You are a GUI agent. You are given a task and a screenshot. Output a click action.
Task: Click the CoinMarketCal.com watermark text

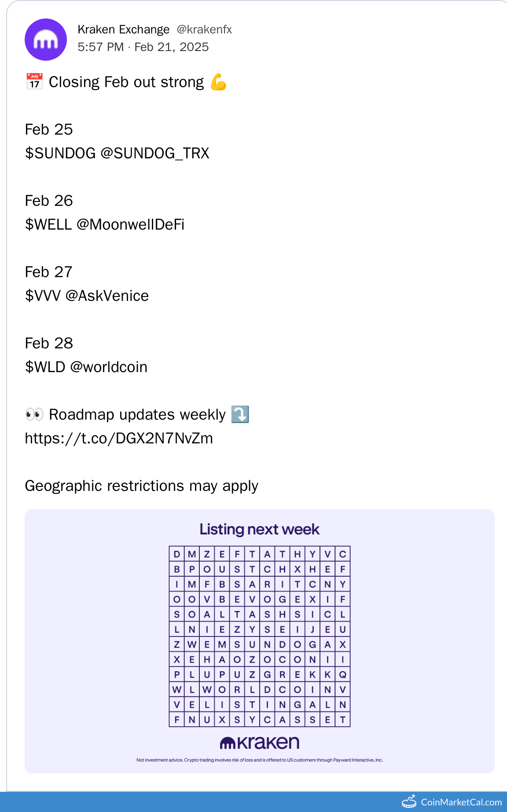461,802
